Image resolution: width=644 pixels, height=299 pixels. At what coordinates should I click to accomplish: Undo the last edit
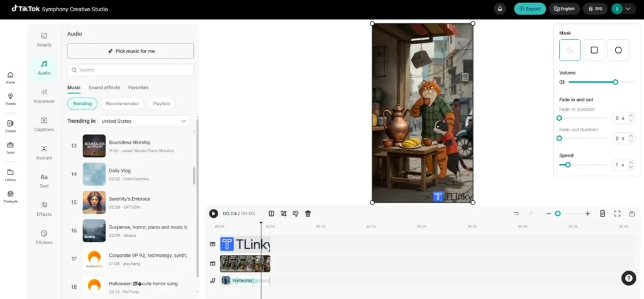click(517, 213)
